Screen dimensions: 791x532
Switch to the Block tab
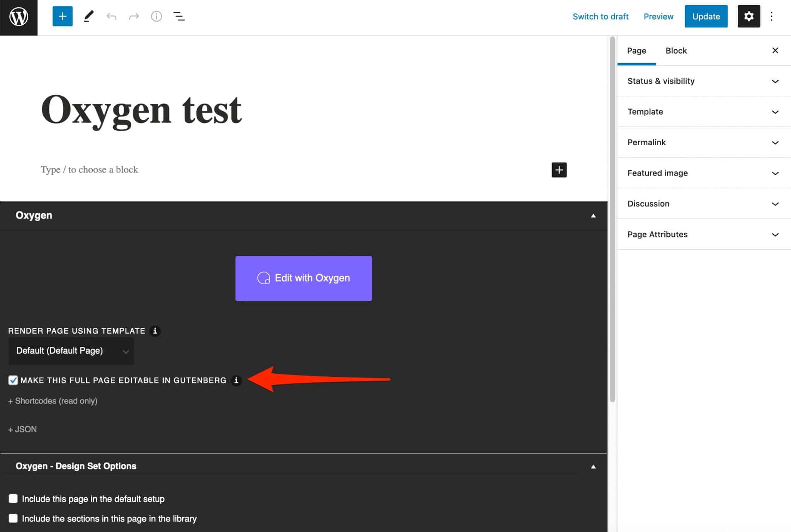pos(676,51)
